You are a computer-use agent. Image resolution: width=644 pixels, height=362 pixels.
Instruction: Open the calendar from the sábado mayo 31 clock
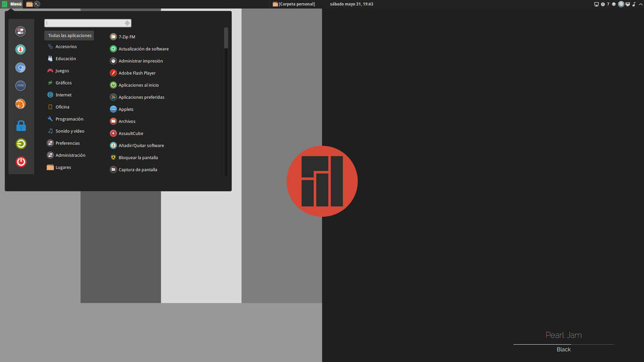(352, 4)
